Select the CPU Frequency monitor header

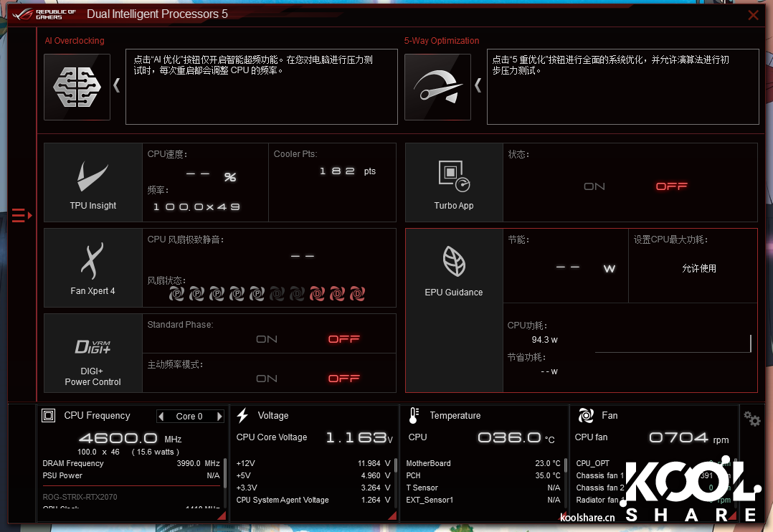point(97,416)
